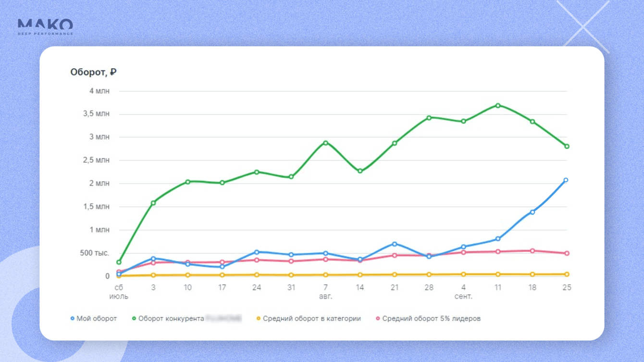Click green competitor point at date 3
644x362 pixels.
tap(153, 203)
